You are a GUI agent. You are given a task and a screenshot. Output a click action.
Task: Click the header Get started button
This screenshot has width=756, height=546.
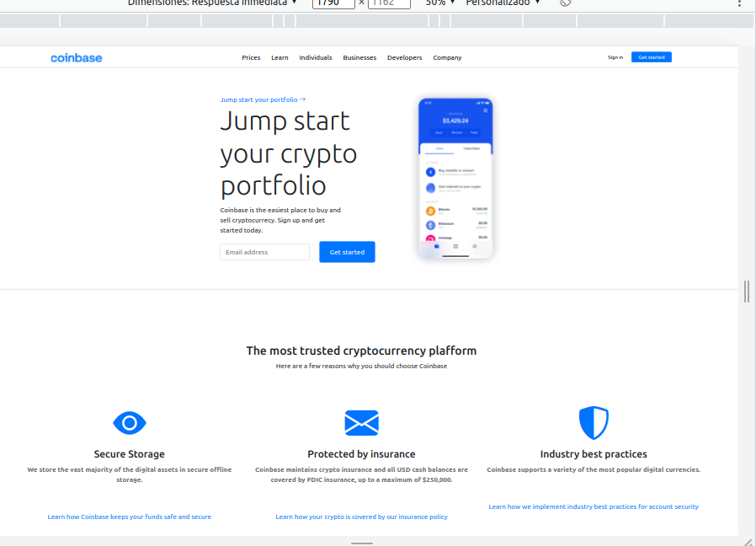tap(652, 57)
